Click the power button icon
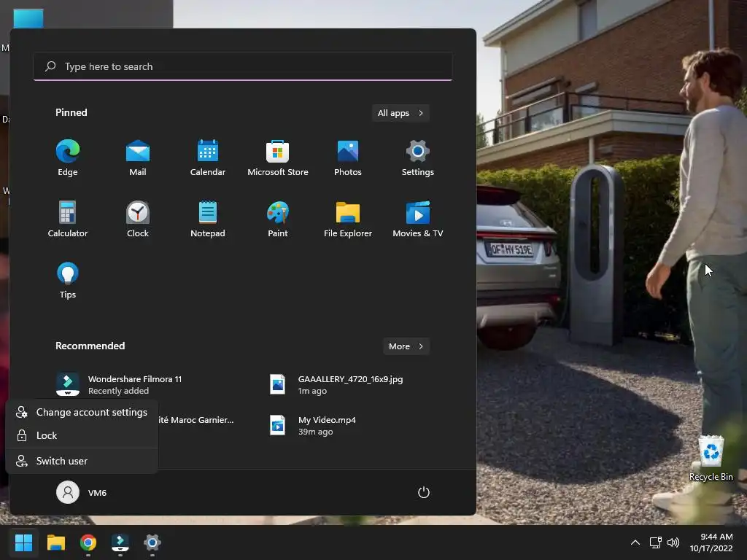Viewport: 747px width, 560px height. click(424, 492)
